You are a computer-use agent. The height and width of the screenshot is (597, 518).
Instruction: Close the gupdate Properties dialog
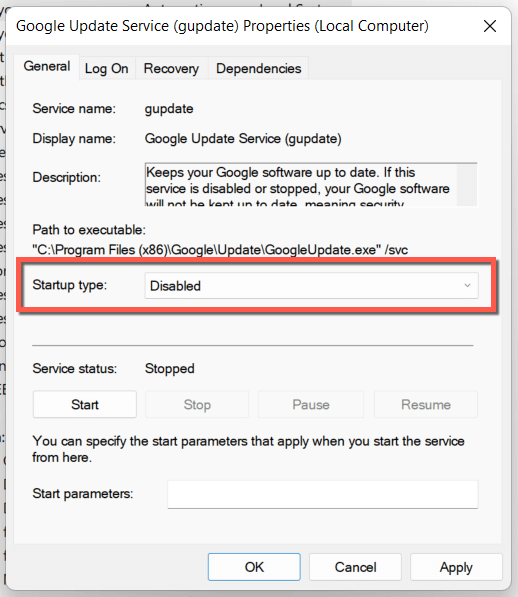coord(489,26)
